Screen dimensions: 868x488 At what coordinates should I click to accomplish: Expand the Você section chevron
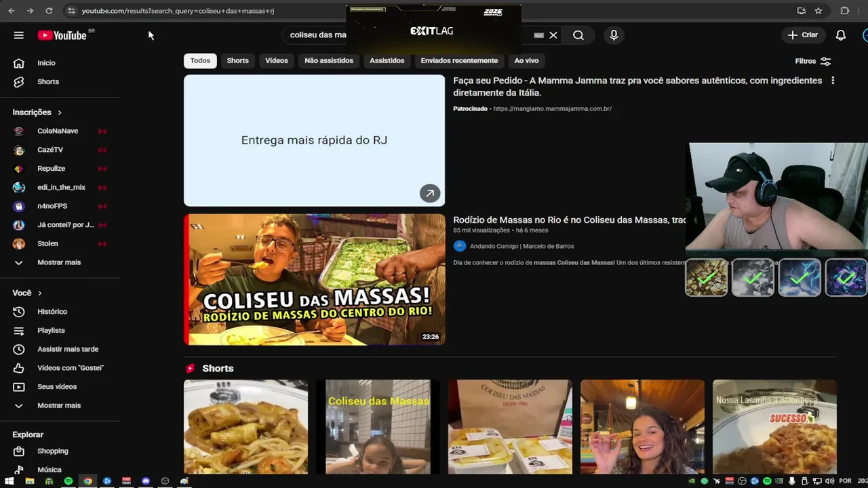40,293
